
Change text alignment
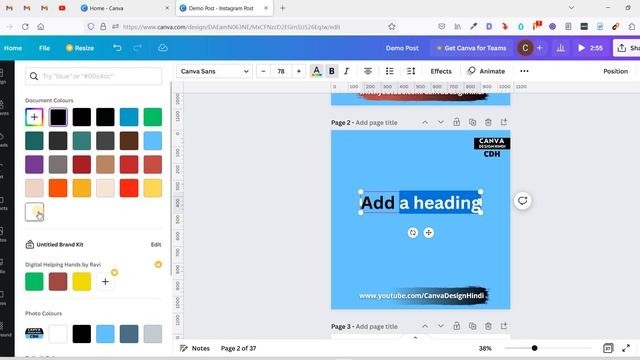click(x=368, y=71)
